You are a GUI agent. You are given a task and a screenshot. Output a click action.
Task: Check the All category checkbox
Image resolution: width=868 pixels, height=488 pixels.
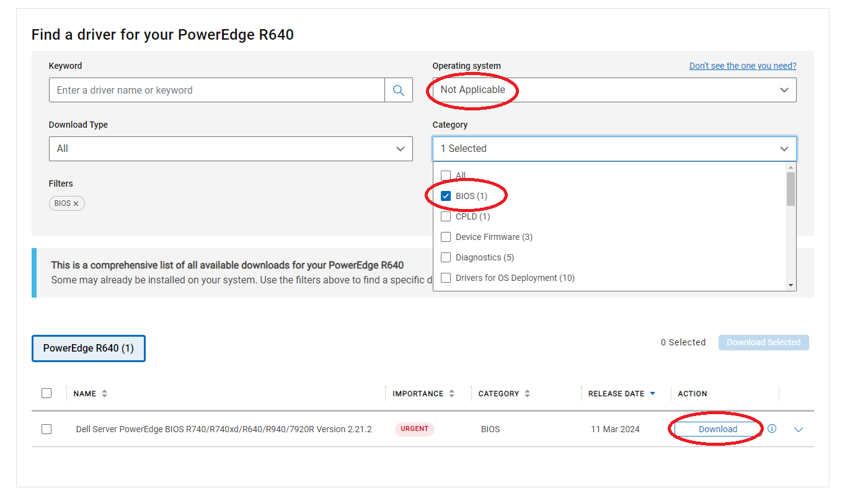pyautogui.click(x=445, y=175)
